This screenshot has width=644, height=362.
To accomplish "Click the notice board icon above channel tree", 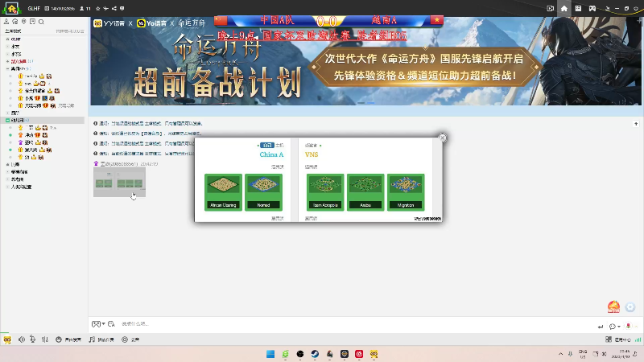I will (x=32, y=22).
